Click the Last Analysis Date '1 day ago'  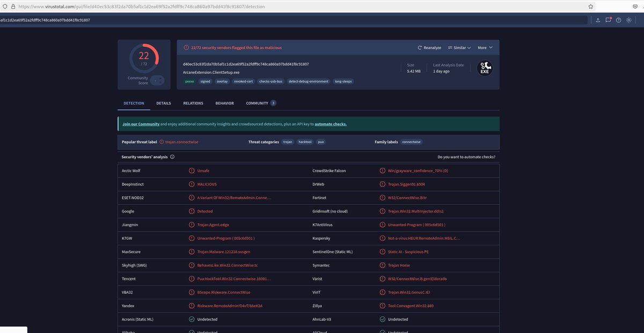[441, 71]
